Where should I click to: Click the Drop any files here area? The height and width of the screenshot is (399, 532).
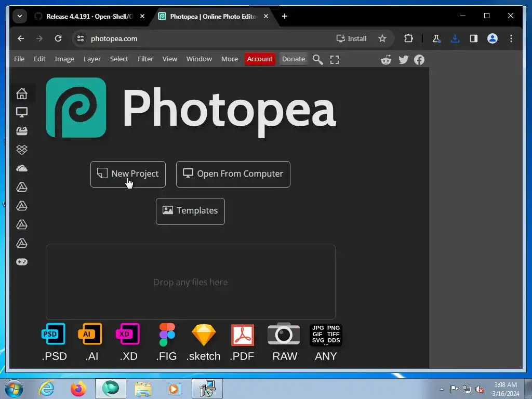tap(191, 282)
